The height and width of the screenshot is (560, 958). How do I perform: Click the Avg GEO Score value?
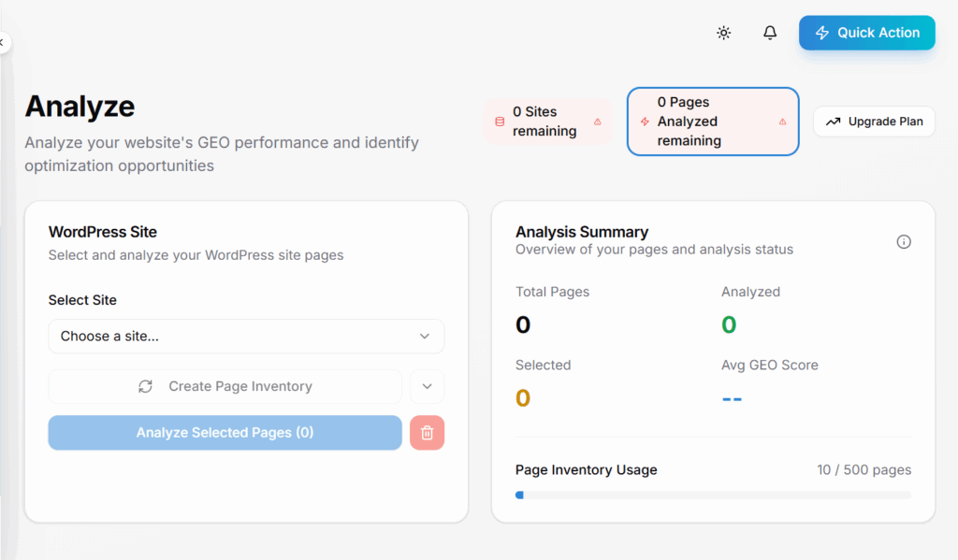click(x=732, y=398)
